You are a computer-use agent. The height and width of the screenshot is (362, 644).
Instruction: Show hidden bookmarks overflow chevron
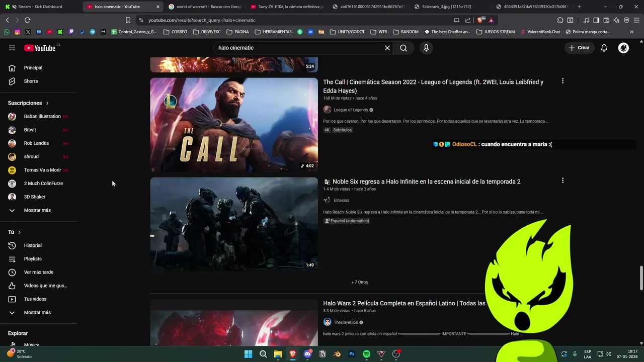pos(632,32)
